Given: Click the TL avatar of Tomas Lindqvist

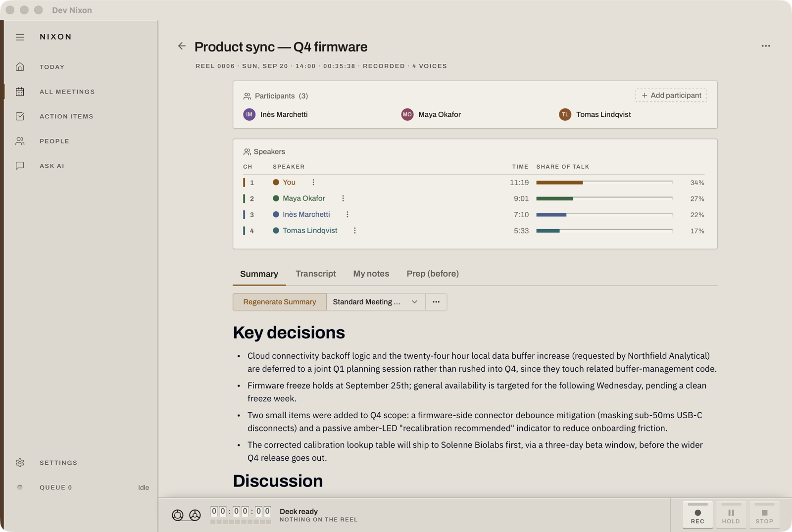Looking at the screenshot, I should click(x=565, y=115).
